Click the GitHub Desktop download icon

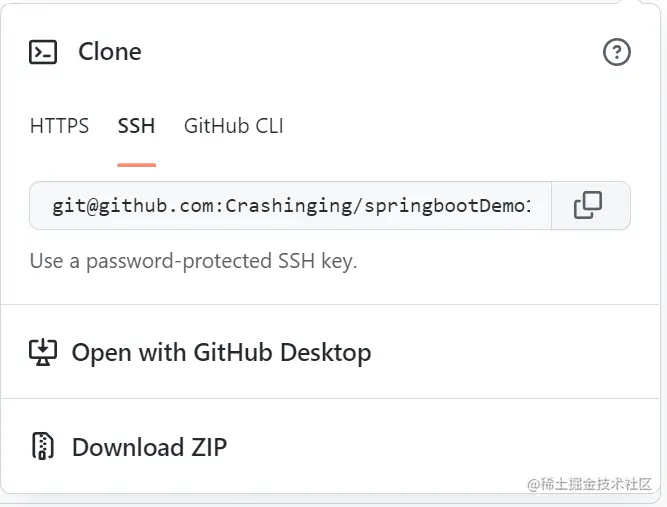[x=43, y=352]
